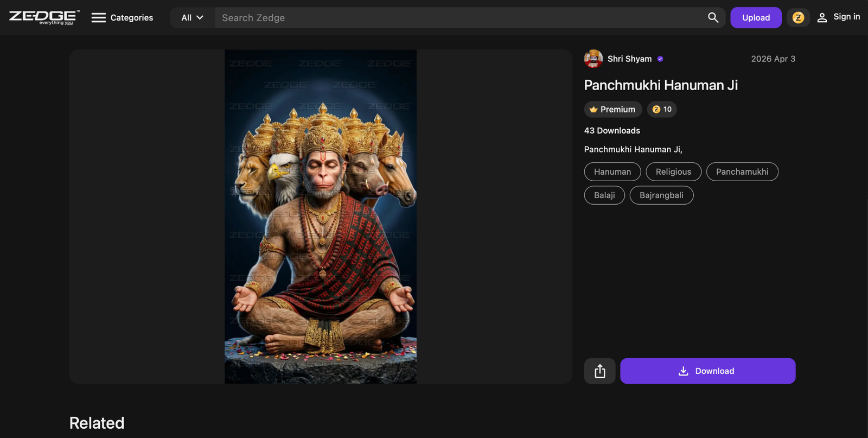Click the share icon button
The image size is (868, 438).
[x=599, y=371]
